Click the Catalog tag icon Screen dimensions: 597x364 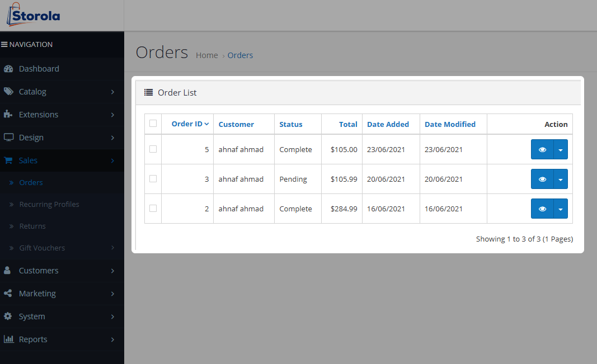(8, 92)
